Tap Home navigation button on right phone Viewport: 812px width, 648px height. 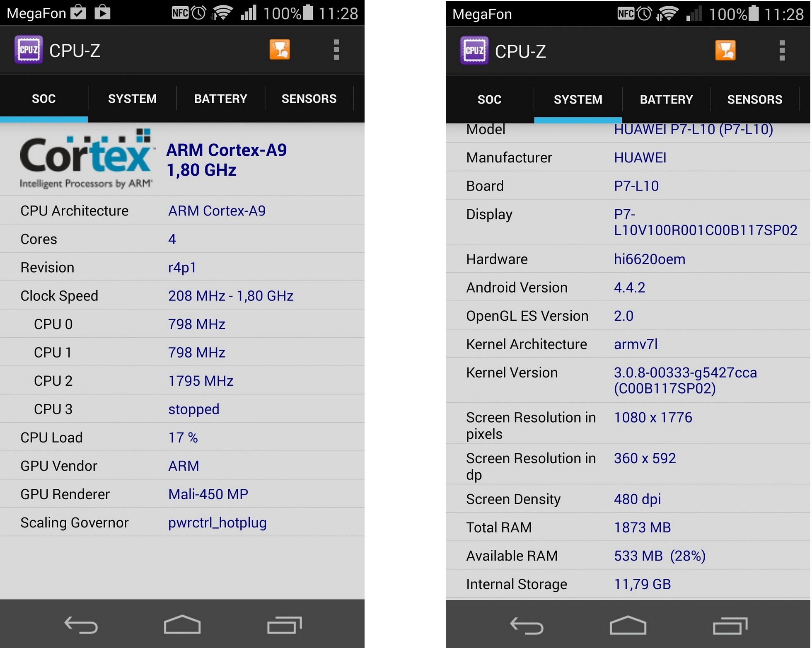(628, 625)
